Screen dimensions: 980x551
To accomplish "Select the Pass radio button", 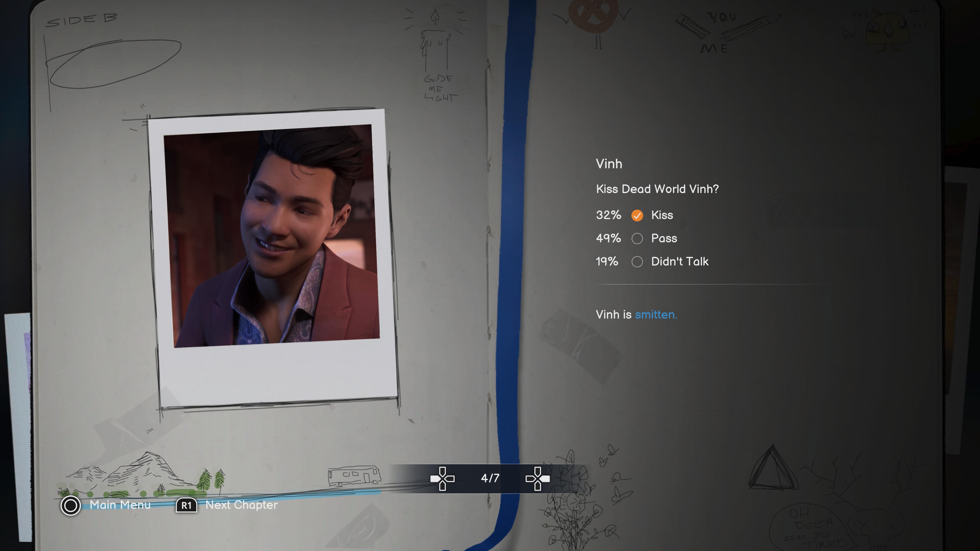I will click(637, 239).
